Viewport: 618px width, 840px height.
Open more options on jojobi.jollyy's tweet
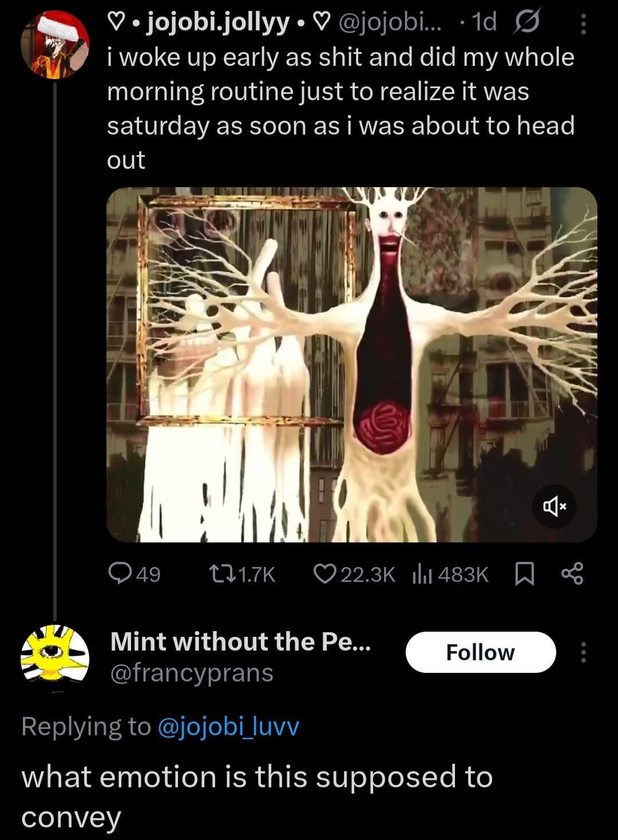click(583, 25)
